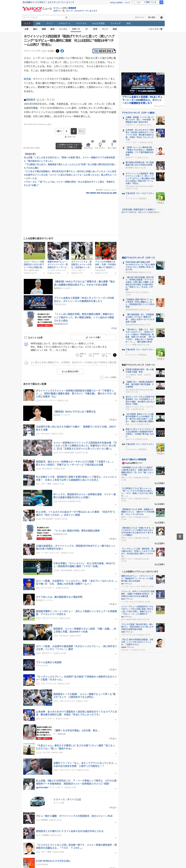Tick the コメント非表示 checkbox
Screen dimensions: 186x868
pos(102,377)
